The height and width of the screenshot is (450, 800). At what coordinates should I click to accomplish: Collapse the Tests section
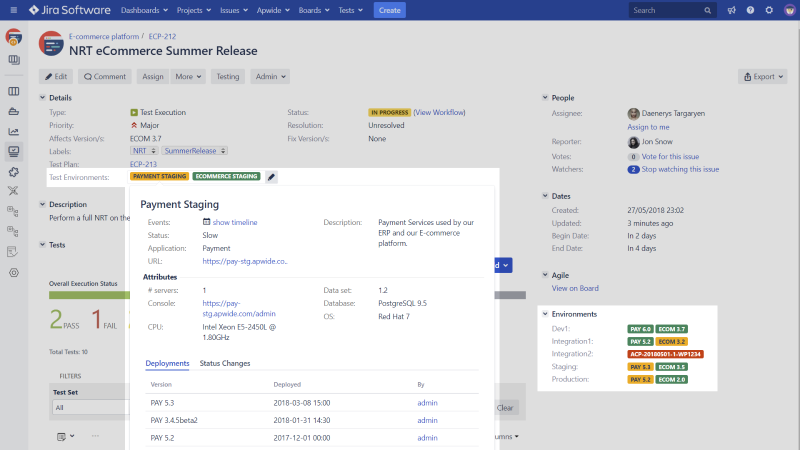42,245
